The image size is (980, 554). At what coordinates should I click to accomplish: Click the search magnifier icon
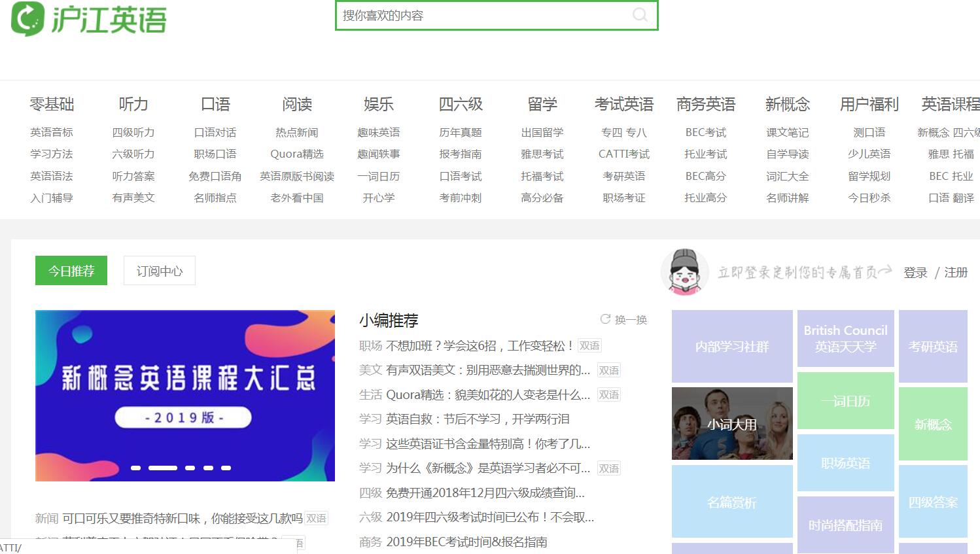(x=639, y=16)
